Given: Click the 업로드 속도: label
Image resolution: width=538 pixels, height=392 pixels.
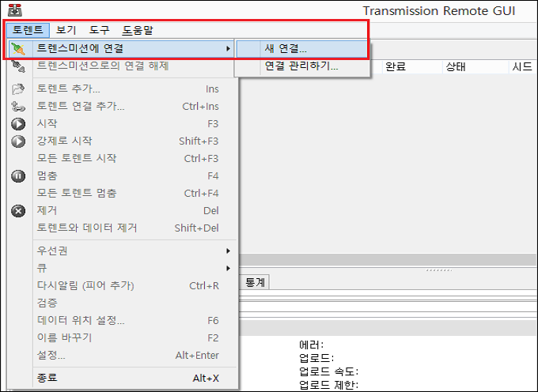Looking at the screenshot, I should pos(328,371).
